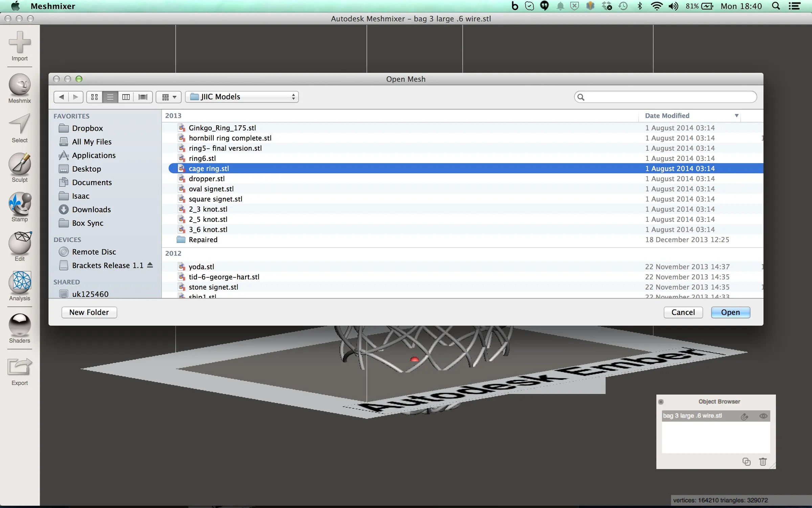The width and height of the screenshot is (812, 508).
Task: Open Spotlight search in menu bar
Action: 776,6
